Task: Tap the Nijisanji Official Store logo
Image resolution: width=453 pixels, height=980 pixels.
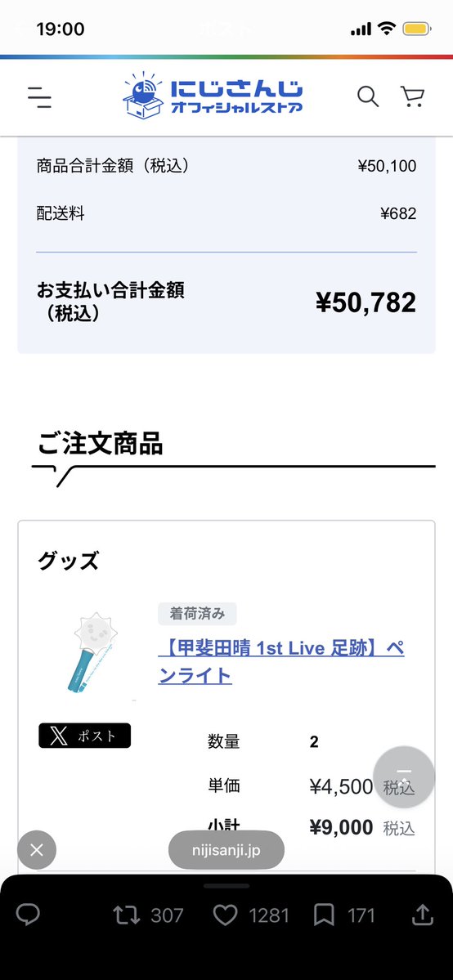Action: 213,96
